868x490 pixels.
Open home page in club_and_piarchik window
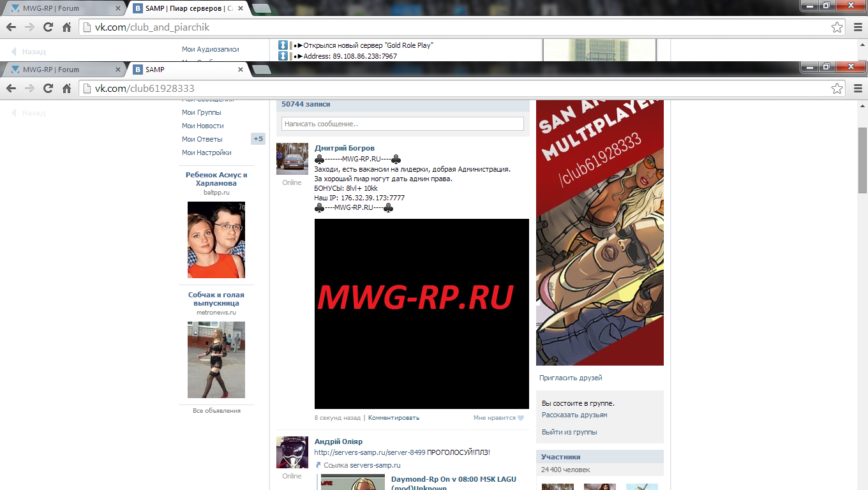point(66,27)
